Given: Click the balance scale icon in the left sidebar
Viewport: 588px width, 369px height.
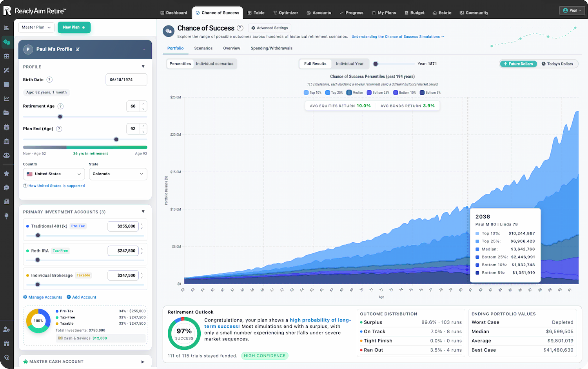Looking at the screenshot, I should point(7,155).
